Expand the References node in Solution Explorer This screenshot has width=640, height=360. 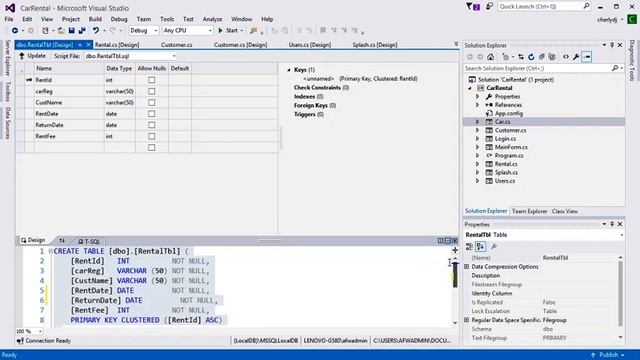click(x=477, y=105)
